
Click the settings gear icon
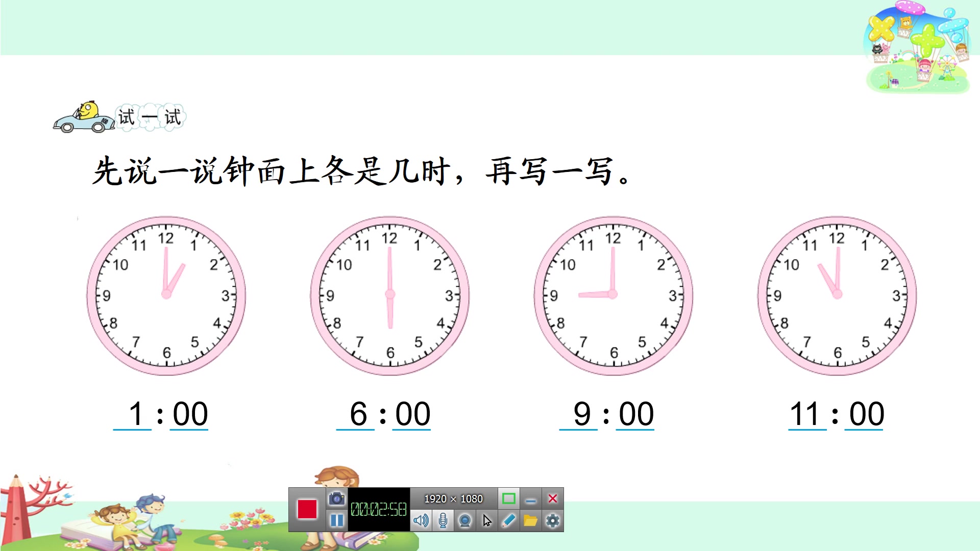[552, 521]
